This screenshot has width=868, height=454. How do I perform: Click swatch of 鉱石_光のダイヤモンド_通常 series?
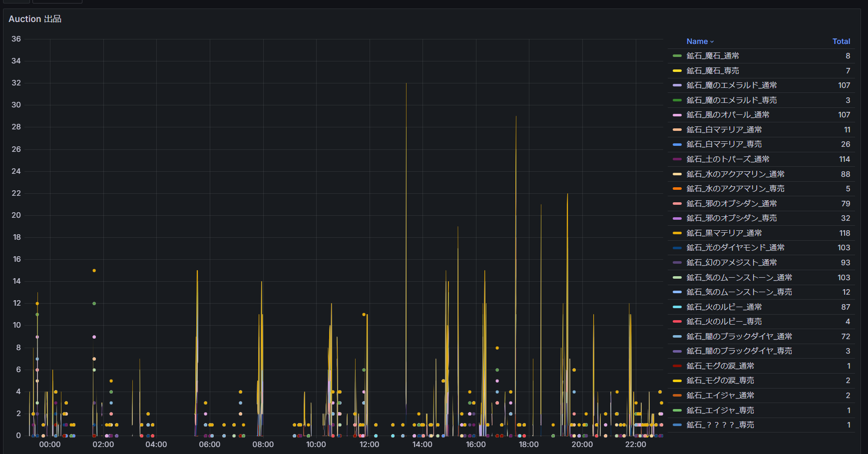pos(677,248)
